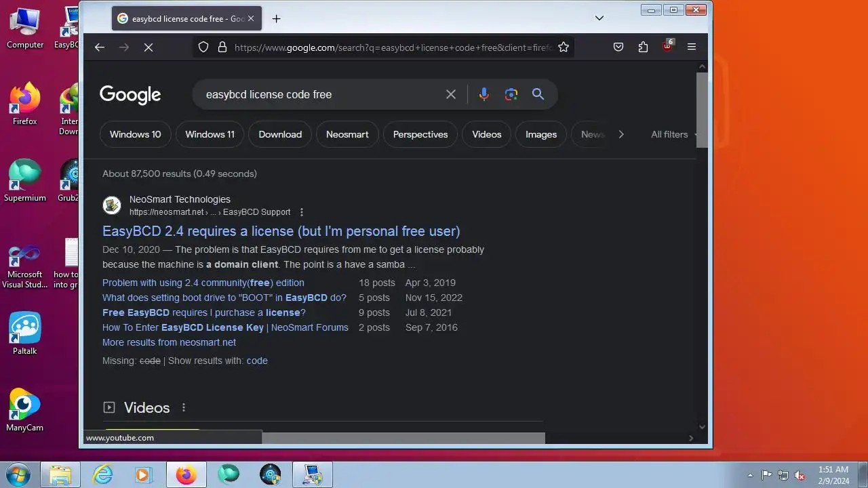Click the Supermium taskbar icon

229,474
